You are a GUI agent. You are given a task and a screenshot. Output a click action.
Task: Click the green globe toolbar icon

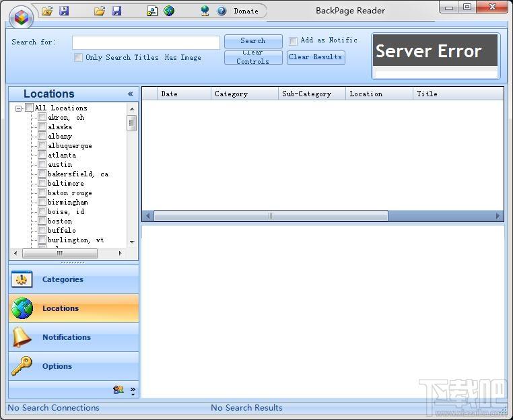169,11
